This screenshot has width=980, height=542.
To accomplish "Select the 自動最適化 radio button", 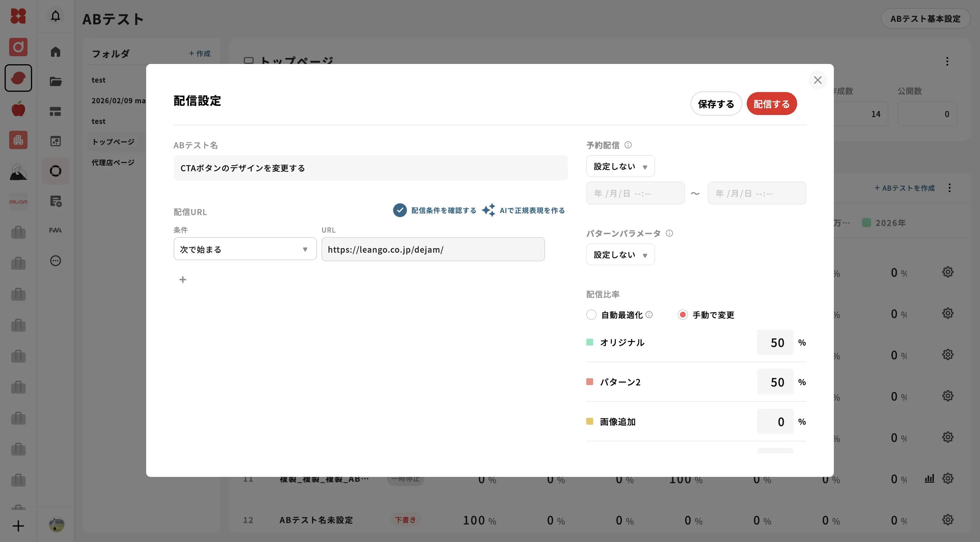I will 591,315.
